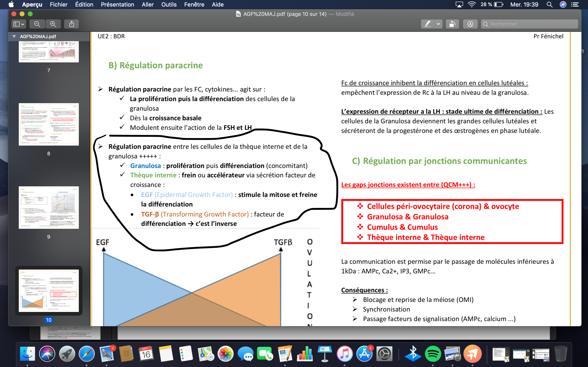Open Spotify from the dock

click(x=433, y=354)
